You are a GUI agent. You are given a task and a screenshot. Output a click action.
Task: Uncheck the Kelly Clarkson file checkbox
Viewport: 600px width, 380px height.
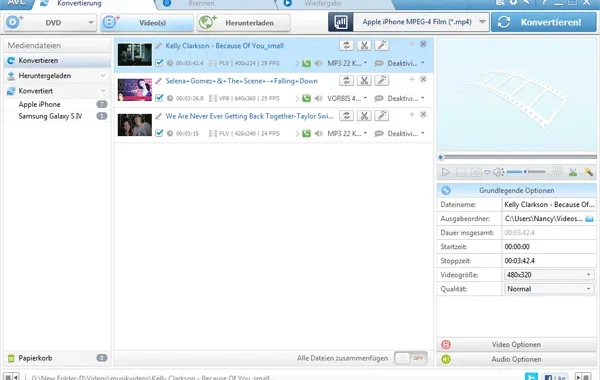click(159, 63)
